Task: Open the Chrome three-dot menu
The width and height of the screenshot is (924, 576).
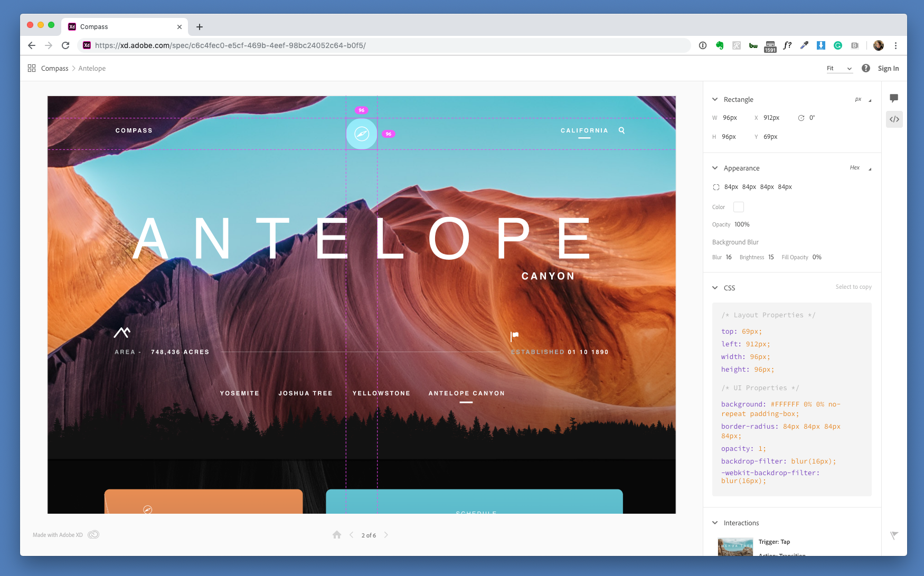Action: (895, 45)
